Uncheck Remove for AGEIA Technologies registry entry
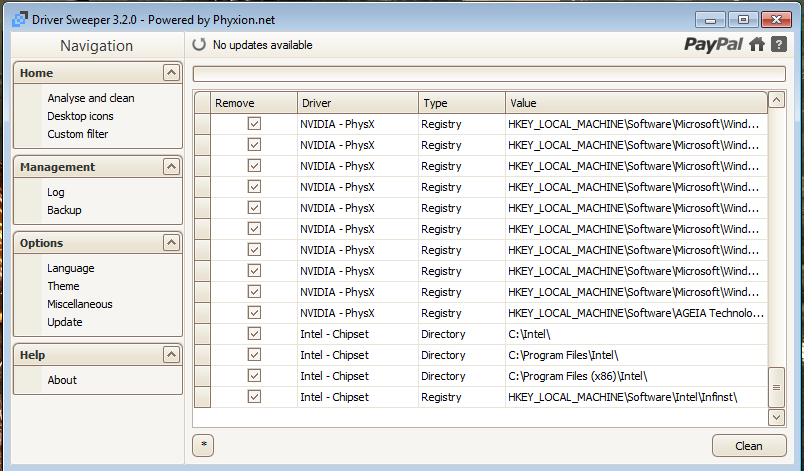The width and height of the screenshot is (804, 471). pos(254,313)
